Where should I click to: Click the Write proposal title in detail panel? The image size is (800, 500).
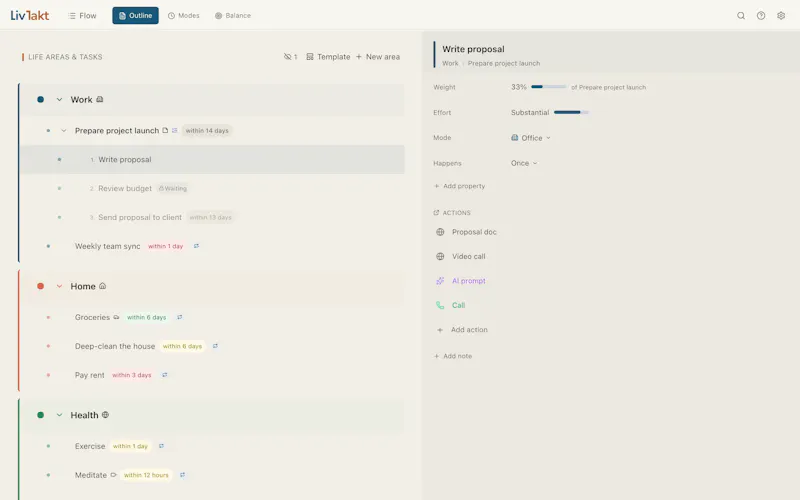click(473, 49)
